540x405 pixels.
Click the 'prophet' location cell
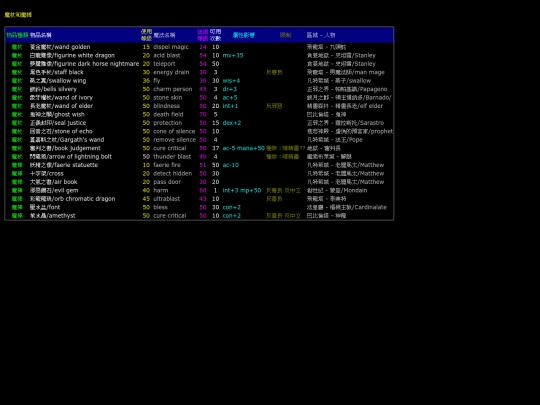350,131
